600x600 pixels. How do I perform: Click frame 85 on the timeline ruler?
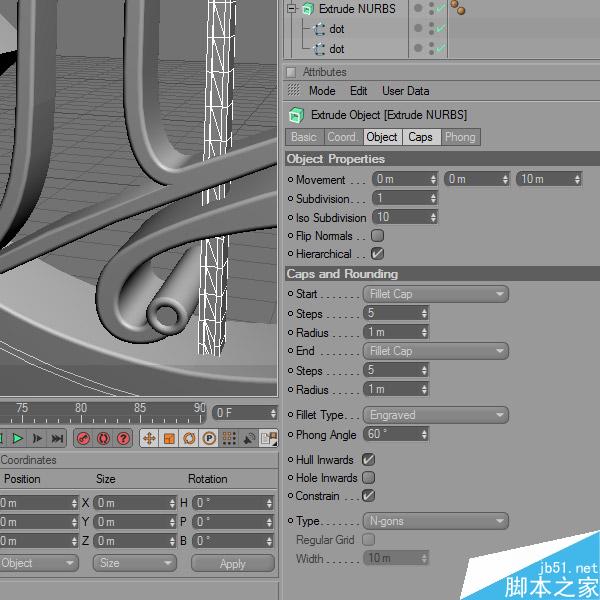(x=140, y=408)
